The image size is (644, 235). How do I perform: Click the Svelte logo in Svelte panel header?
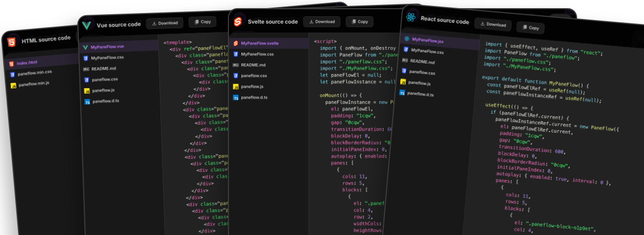click(x=238, y=22)
